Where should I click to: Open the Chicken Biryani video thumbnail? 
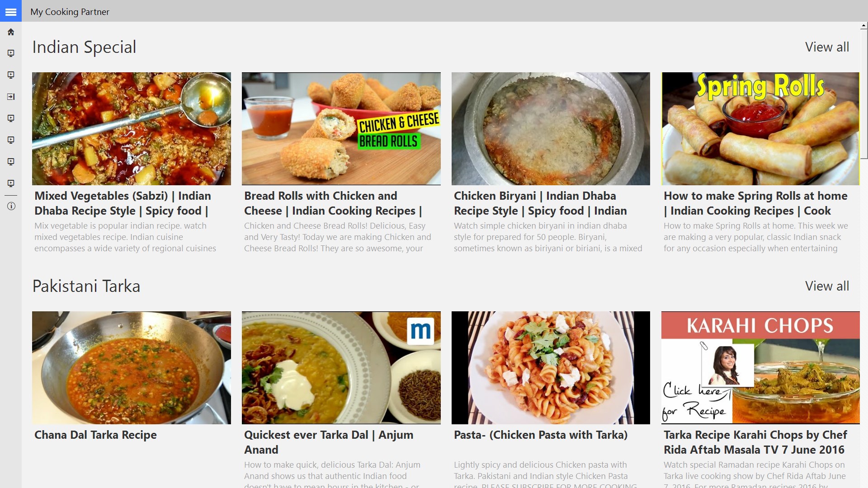click(550, 129)
